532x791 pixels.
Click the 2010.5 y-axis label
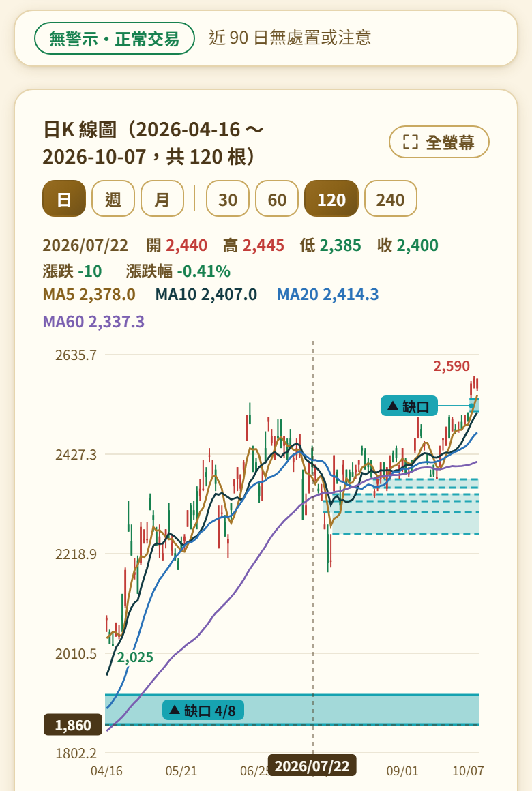click(x=76, y=654)
